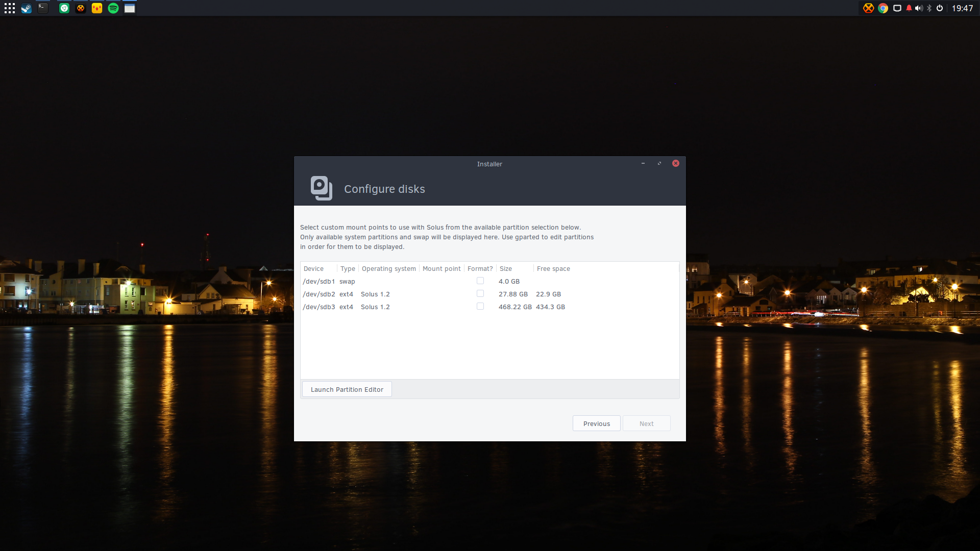The image size is (980, 551).
Task: Click the 22.9 GB free space value
Action: 548,294
